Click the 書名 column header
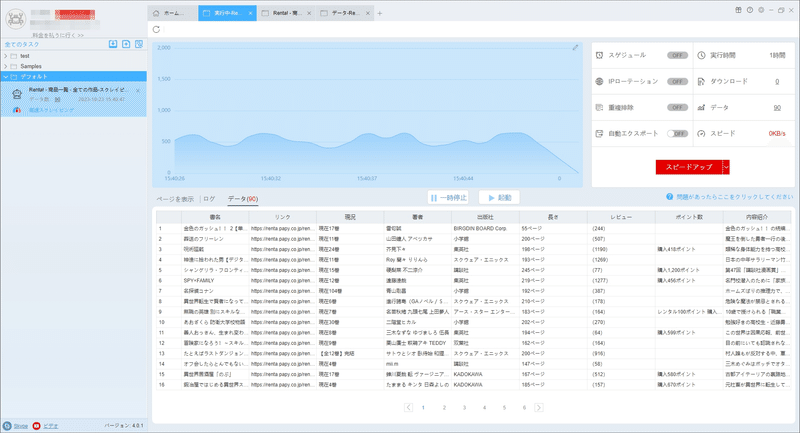The width and height of the screenshot is (800, 433). tap(215, 217)
